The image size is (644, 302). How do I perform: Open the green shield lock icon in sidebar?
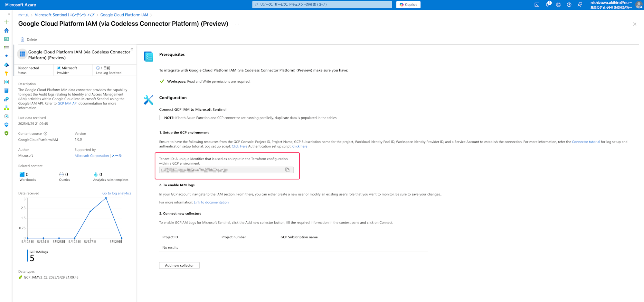click(6, 133)
